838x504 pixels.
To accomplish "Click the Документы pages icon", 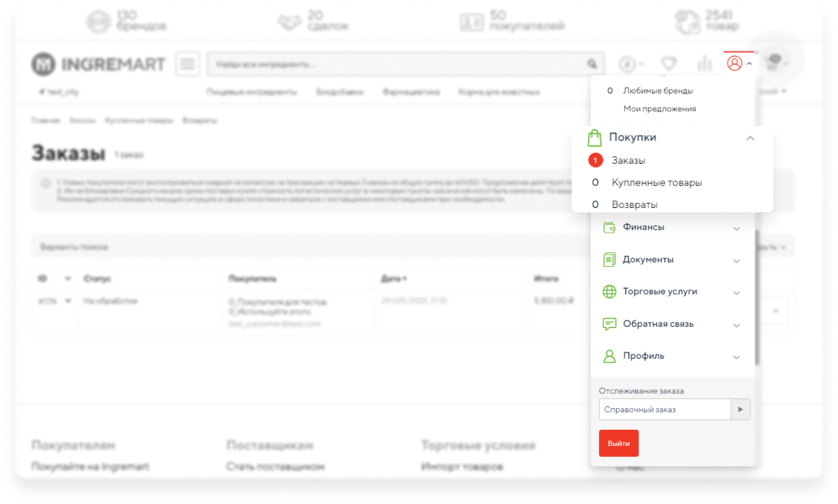I will 609,260.
